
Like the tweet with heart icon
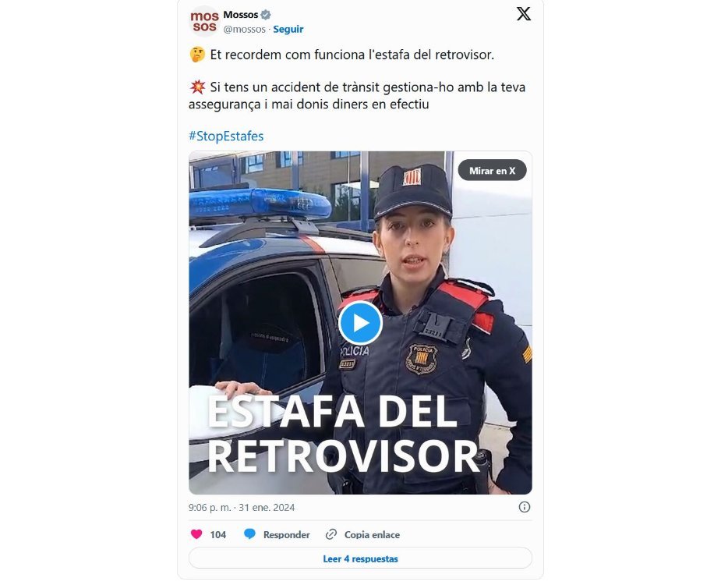pos(196,534)
